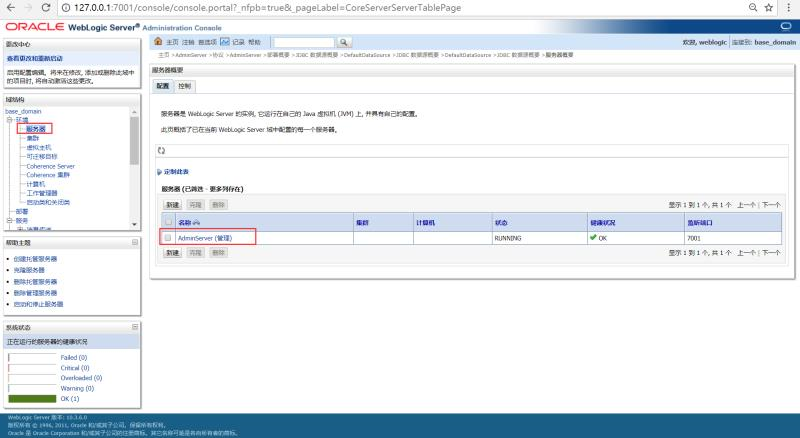Click the browser back arrow

click(10, 8)
